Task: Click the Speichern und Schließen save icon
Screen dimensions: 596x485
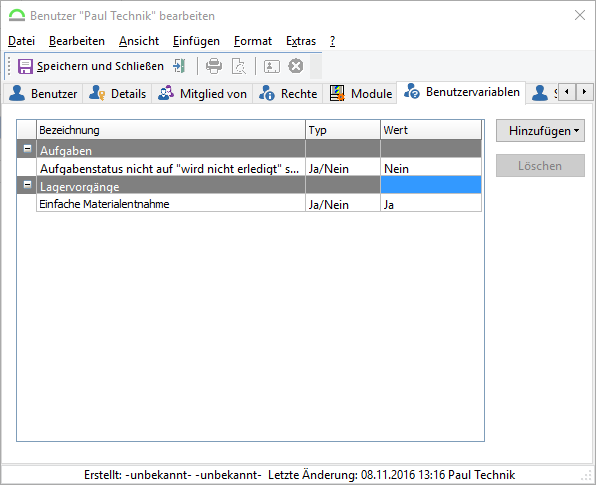Action: pyautogui.click(x=25, y=66)
